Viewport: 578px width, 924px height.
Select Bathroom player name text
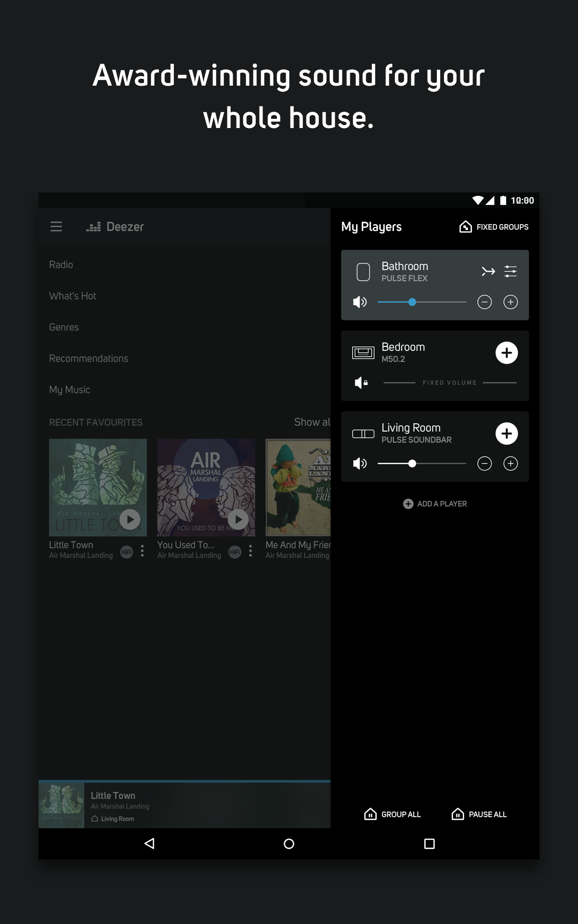405,266
